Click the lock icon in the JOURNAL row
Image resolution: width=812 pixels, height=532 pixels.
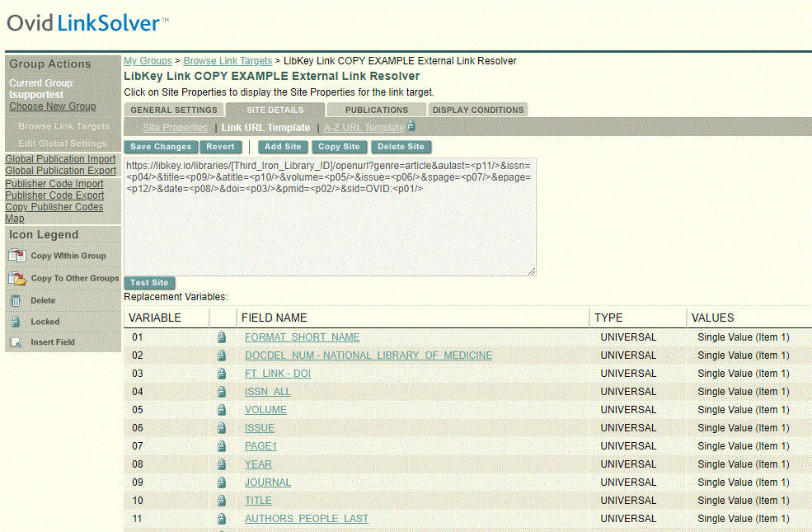click(x=222, y=483)
